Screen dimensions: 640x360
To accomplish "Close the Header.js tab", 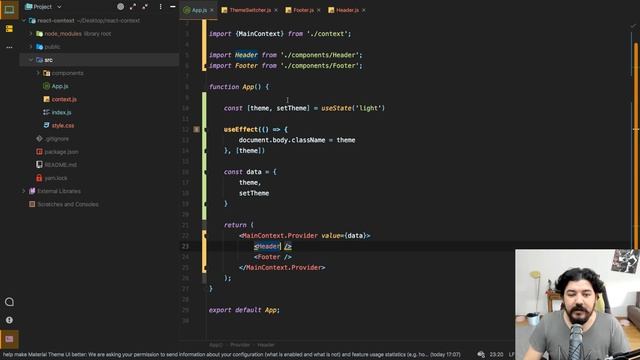I will 364,10.
